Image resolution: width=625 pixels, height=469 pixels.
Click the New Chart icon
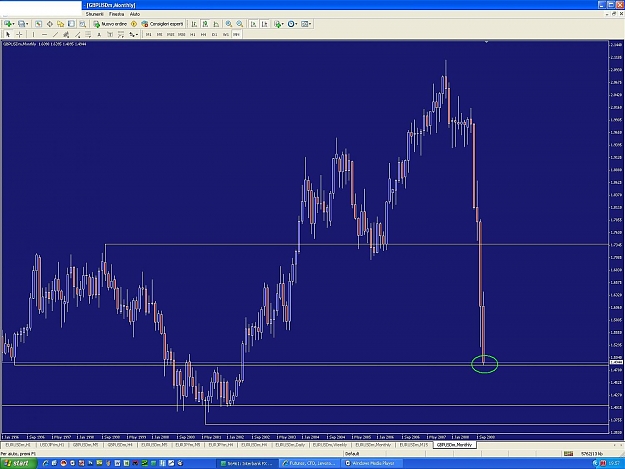tap(7, 24)
